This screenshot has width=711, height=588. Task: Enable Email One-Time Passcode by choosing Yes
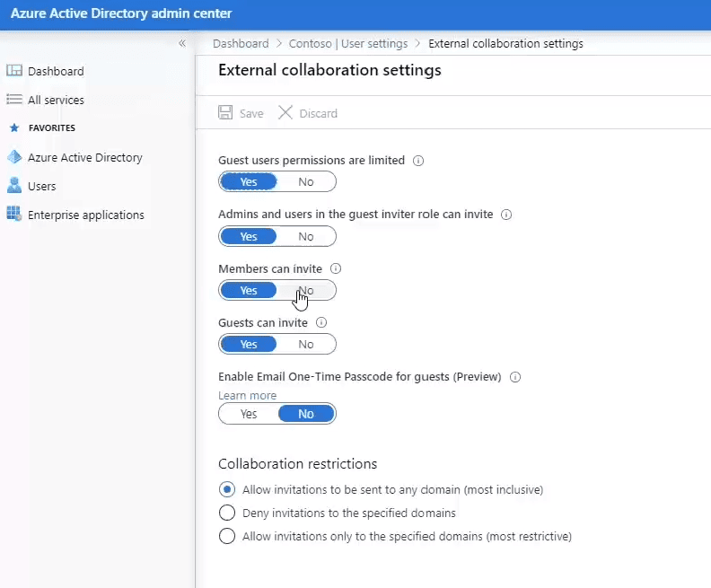(249, 414)
